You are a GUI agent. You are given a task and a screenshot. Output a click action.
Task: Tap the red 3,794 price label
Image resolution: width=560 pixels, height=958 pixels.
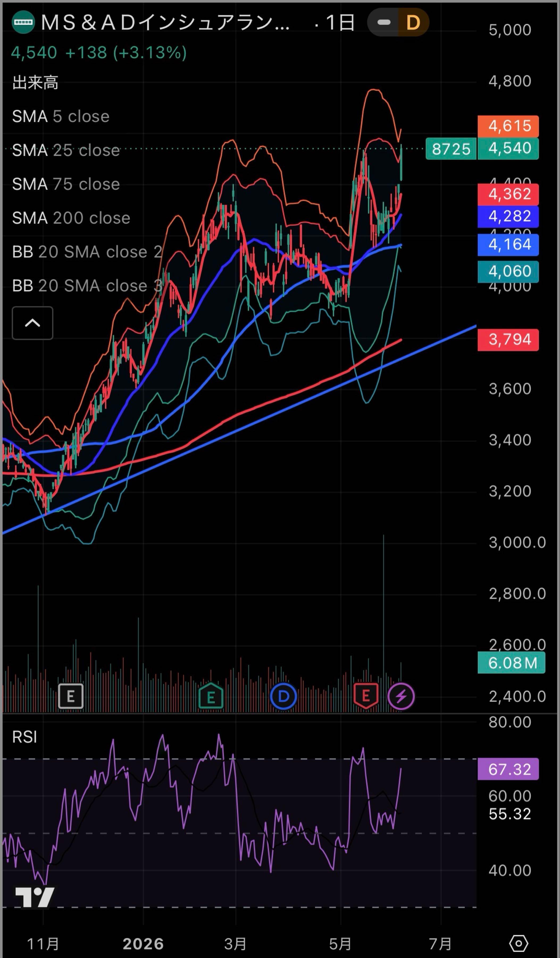[508, 340]
